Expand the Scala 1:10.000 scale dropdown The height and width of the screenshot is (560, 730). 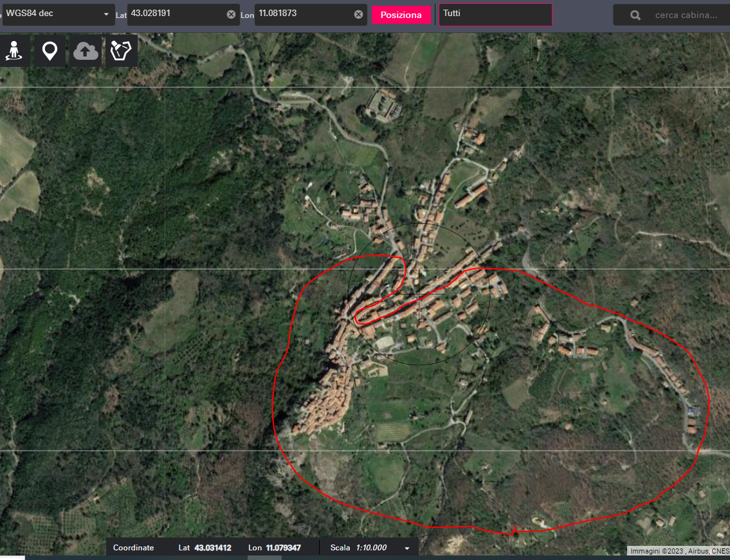click(406, 548)
